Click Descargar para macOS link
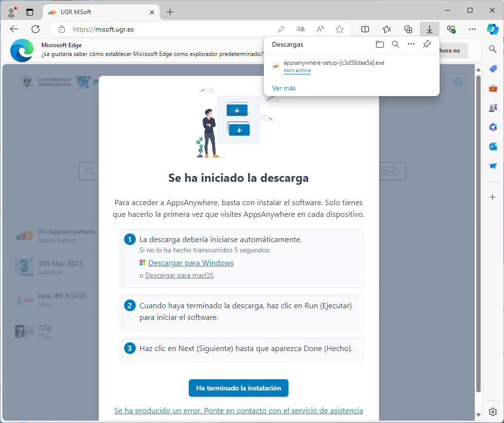Image resolution: width=504 pixels, height=423 pixels. [x=180, y=275]
